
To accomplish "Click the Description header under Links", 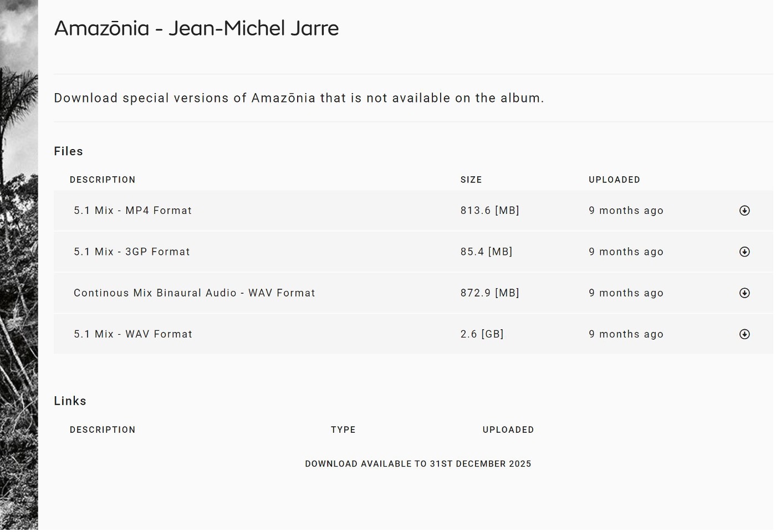I will click(103, 429).
